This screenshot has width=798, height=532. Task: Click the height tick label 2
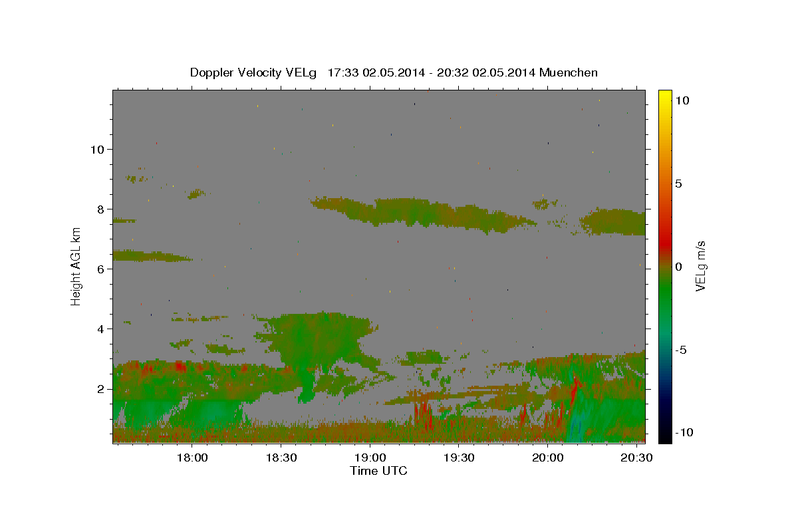tap(102, 388)
